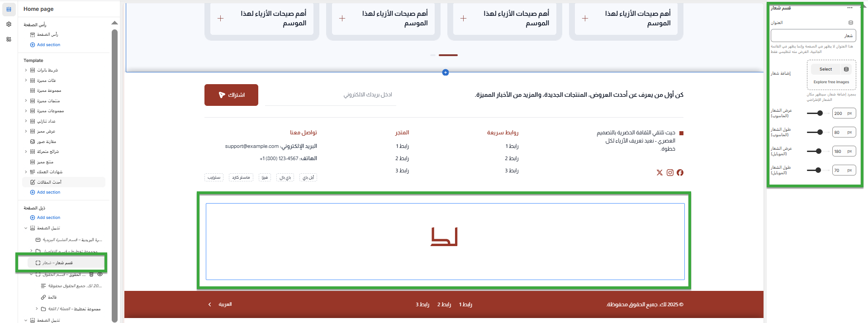Adjust عرض الشعار (الموبايل) slider
Screen dimensions: 868x323
[x=819, y=151]
